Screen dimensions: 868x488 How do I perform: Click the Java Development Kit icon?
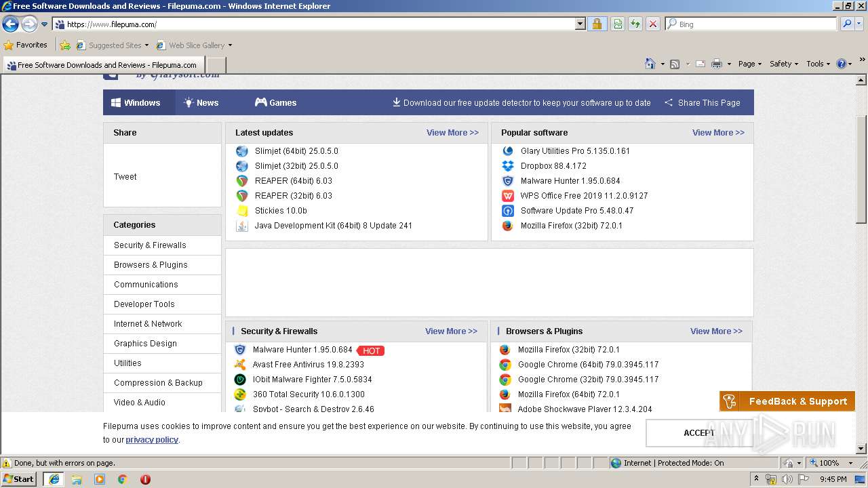pos(242,226)
